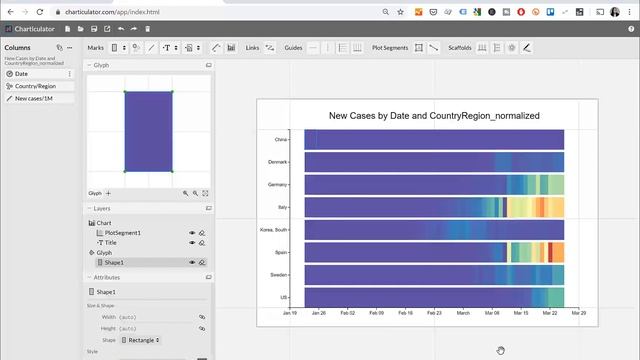The image size is (640, 360).
Task: Pop out the Attributes panel
Action: tap(209, 277)
